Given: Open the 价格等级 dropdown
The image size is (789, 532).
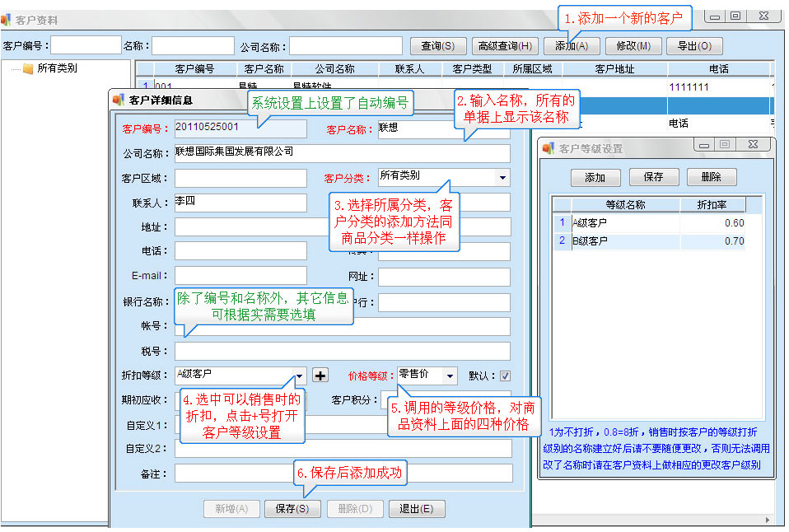Looking at the screenshot, I should tap(449, 376).
